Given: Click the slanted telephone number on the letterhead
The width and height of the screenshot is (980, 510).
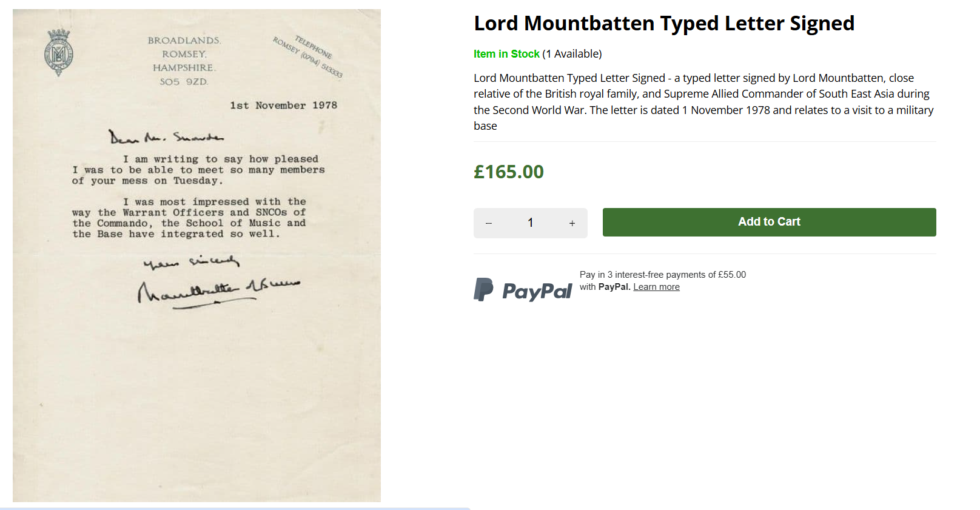Looking at the screenshot, I should [309, 56].
